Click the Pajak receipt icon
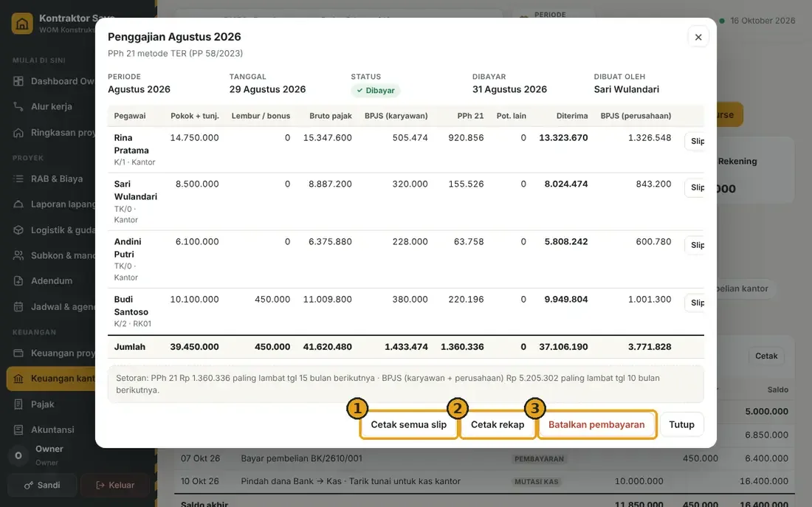The width and height of the screenshot is (812, 507). [x=18, y=404]
